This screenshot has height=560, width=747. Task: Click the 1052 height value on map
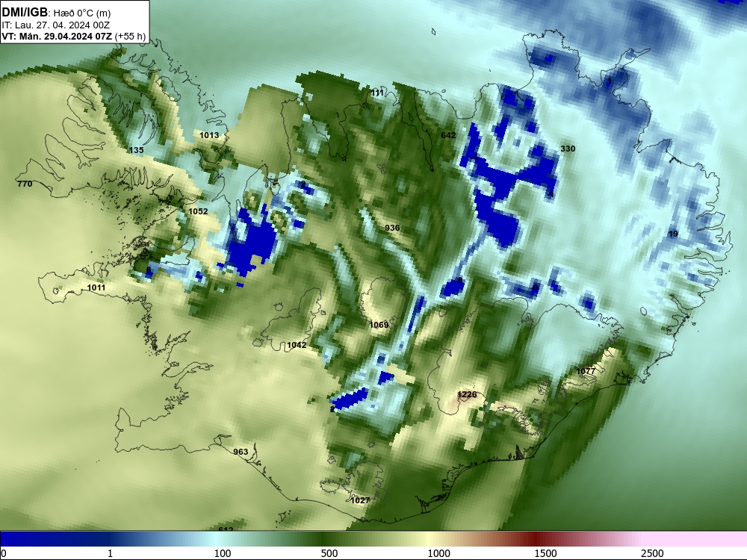pyautogui.click(x=198, y=211)
